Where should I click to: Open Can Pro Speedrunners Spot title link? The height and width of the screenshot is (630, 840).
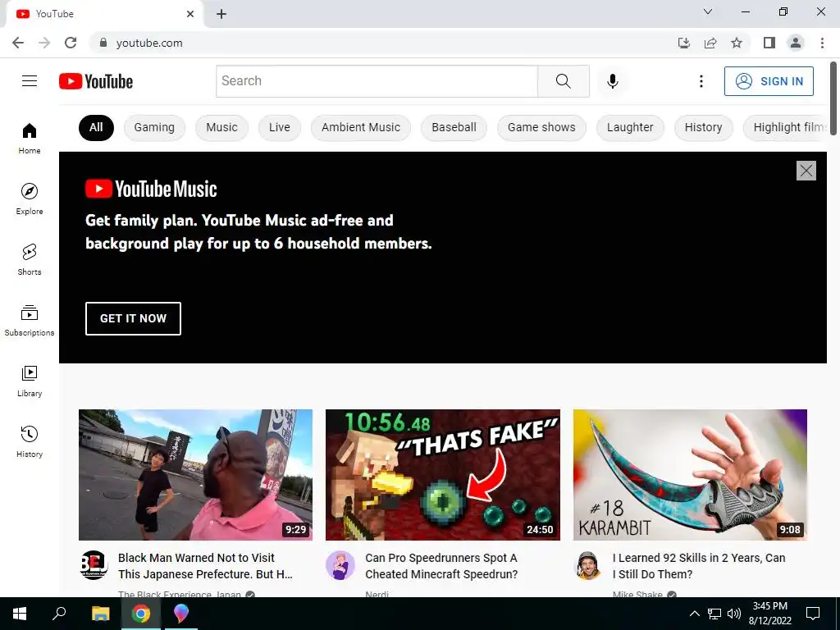click(441, 566)
